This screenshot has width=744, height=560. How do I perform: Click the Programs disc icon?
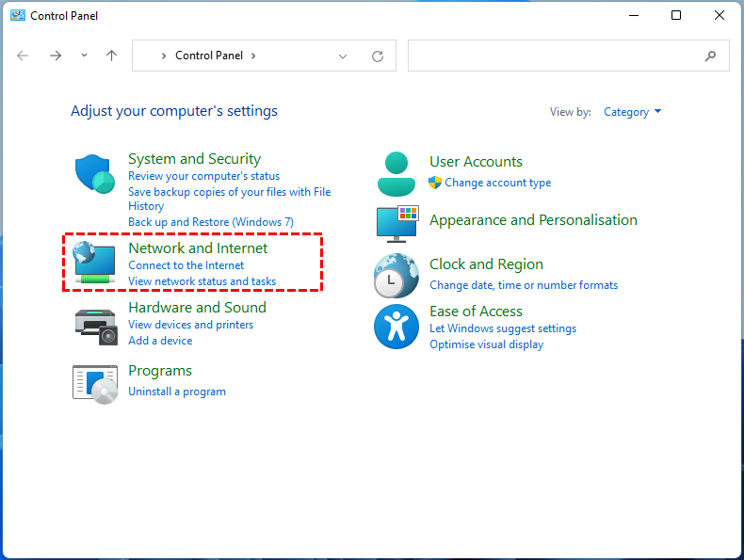click(95, 385)
